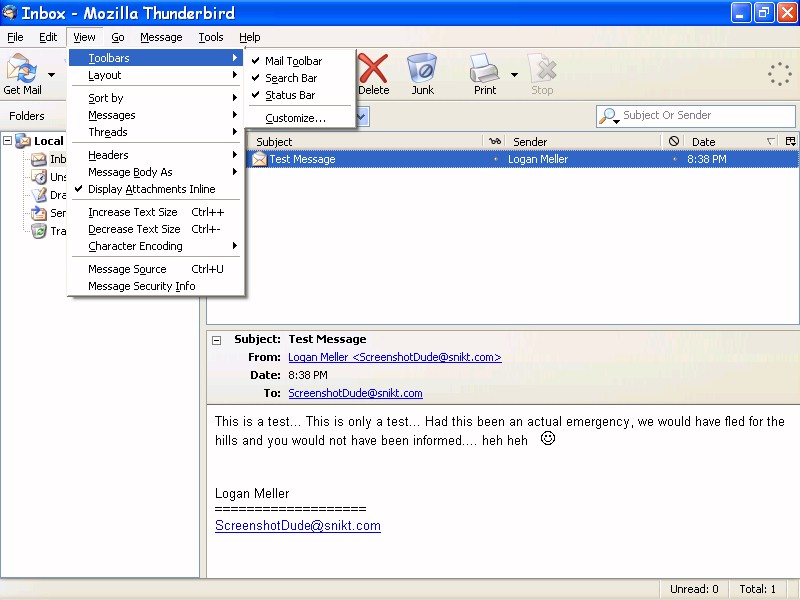Click the Delete toolbar button
Screen dimensions: 800x600
(373, 74)
